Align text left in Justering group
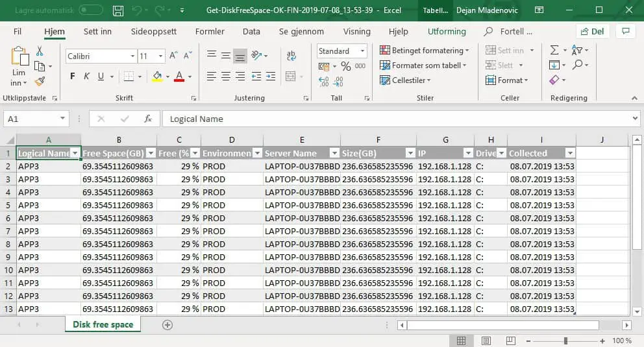Screen dimensions: 644x347 212,77
